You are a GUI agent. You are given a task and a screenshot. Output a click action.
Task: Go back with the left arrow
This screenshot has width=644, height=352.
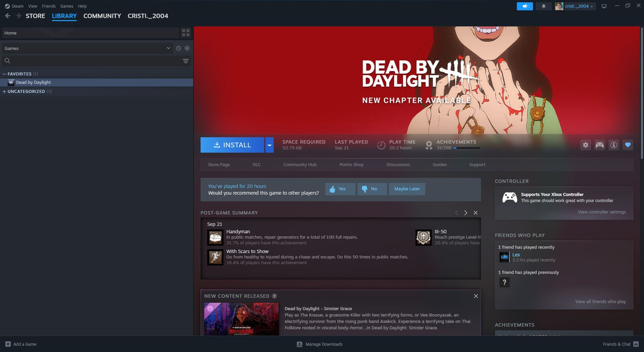coord(8,16)
